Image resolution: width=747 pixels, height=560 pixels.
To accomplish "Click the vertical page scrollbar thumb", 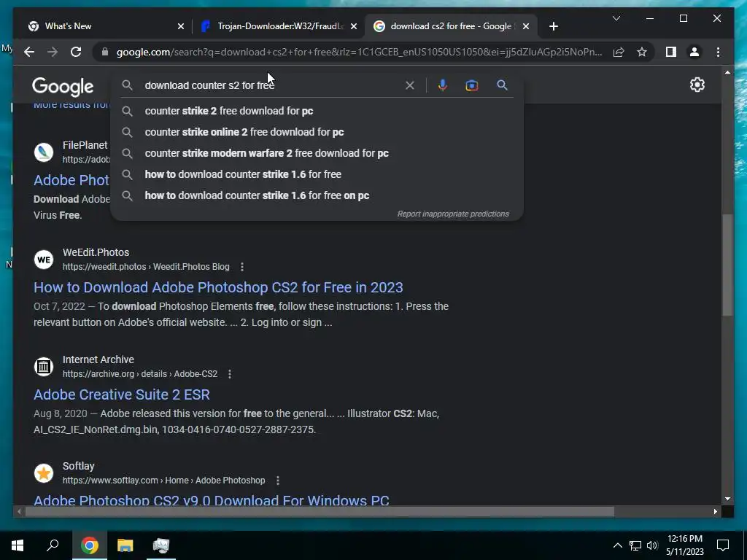I will point(727,265).
